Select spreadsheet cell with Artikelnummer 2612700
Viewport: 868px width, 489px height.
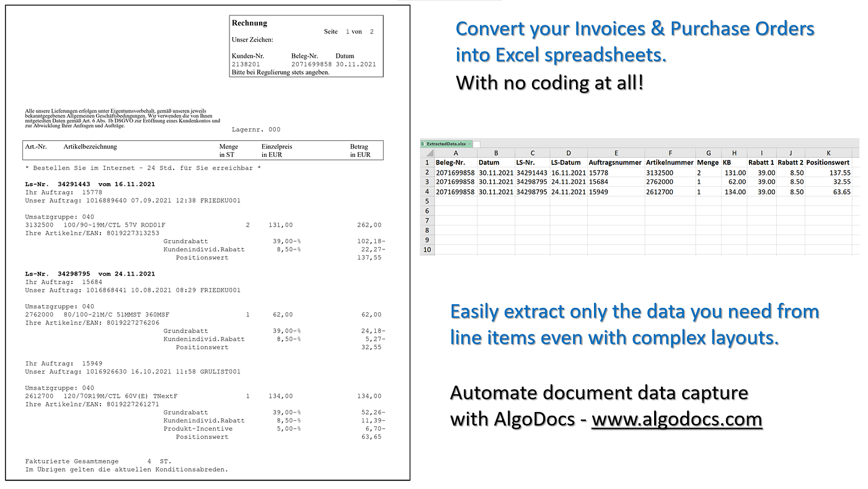(x=670, y=192)
